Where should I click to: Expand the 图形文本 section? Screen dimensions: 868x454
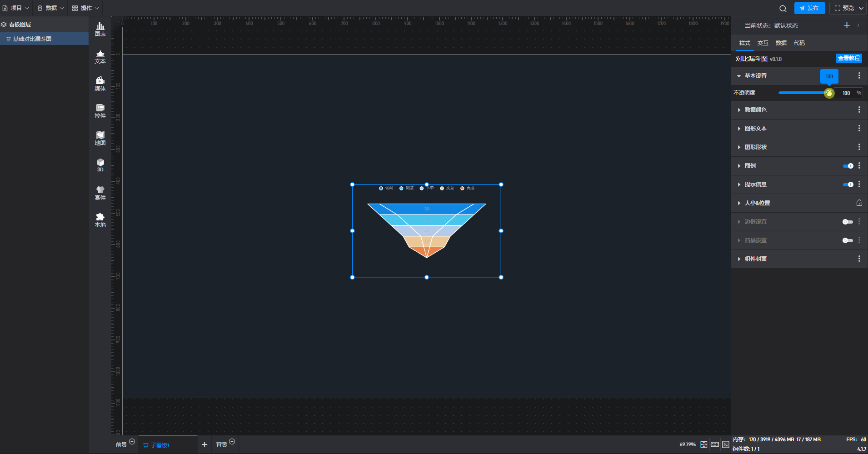click(755, 129)
